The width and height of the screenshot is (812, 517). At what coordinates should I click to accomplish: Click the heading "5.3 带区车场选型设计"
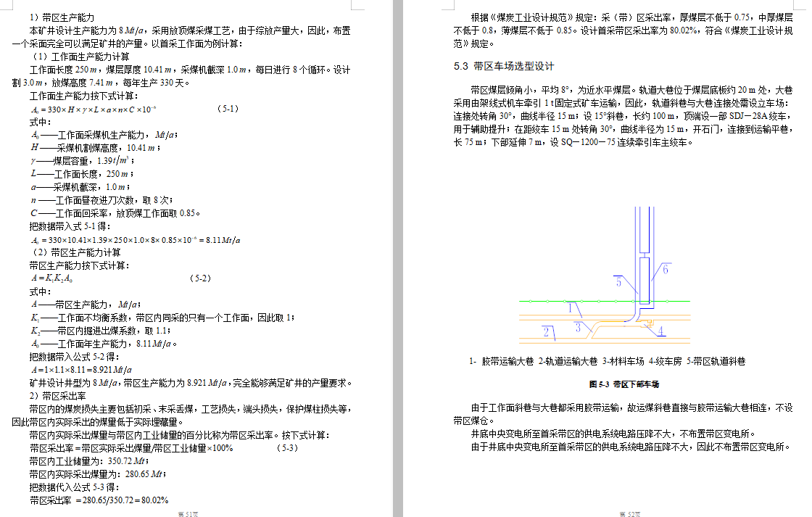click(x=504, y=66)
